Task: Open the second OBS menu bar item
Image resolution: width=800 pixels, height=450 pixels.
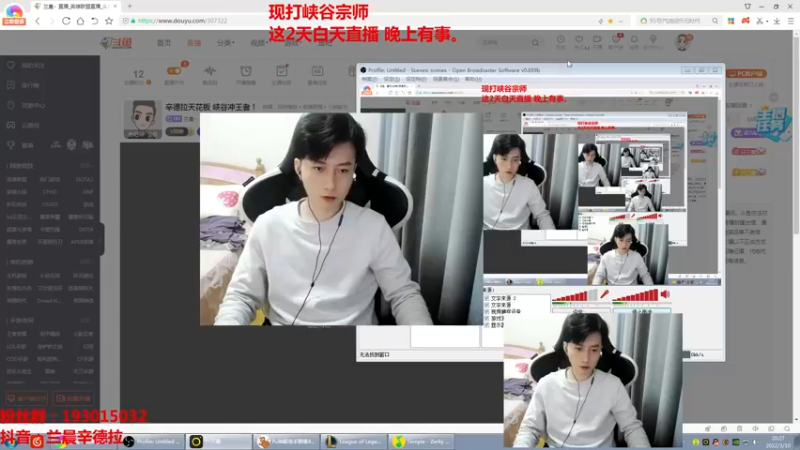Action: point(391,79)
